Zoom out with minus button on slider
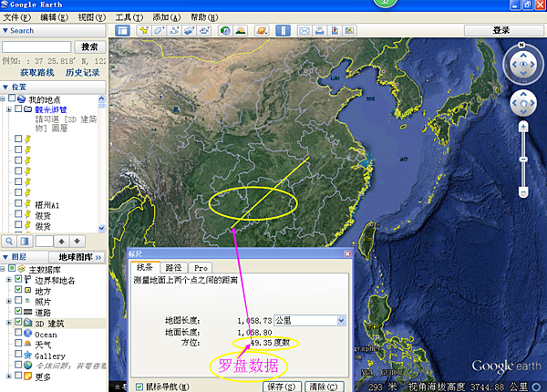This screenshot has width=547, height=392. 523,191
